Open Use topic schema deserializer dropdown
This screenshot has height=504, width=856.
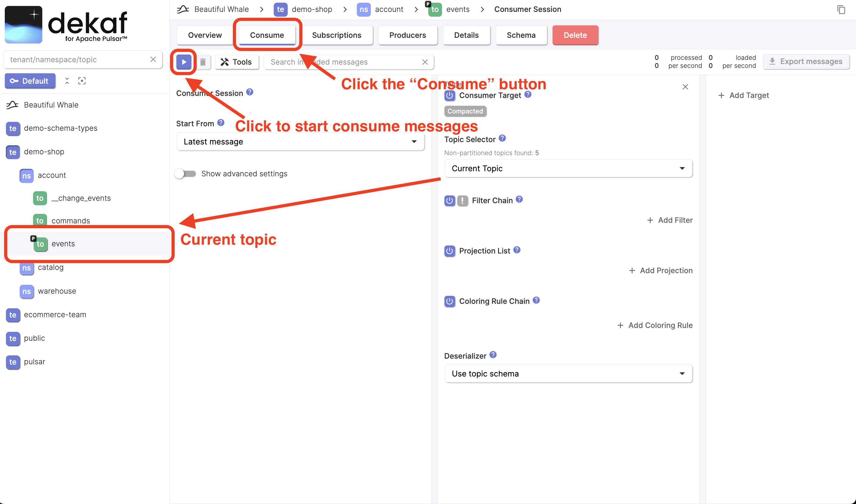tap(568, 374)
